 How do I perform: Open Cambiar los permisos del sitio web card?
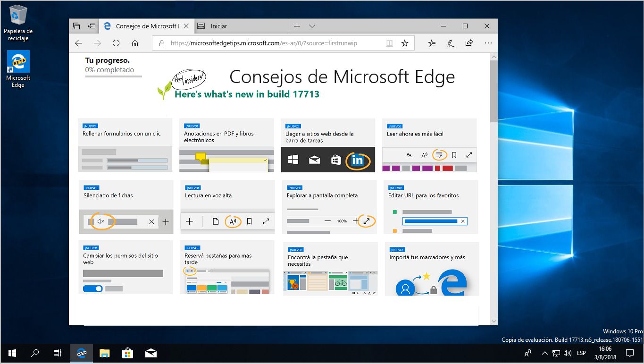pos(125,267)
